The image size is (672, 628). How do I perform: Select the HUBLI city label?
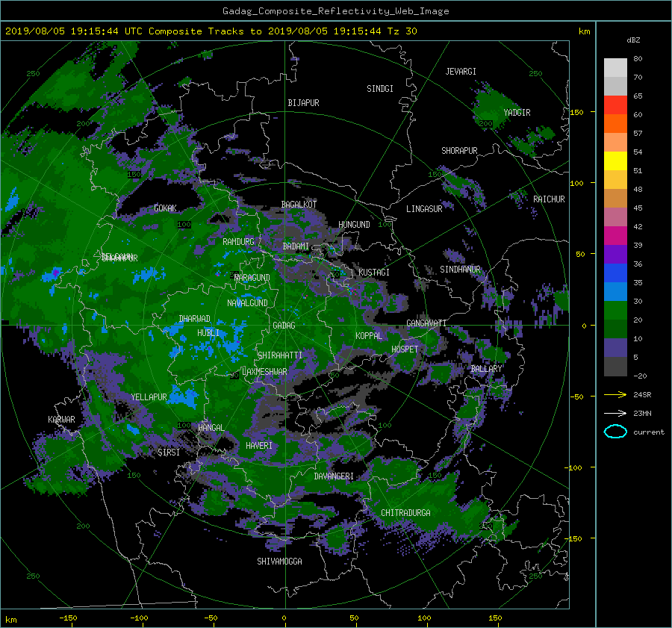click(x=208, y=333)
